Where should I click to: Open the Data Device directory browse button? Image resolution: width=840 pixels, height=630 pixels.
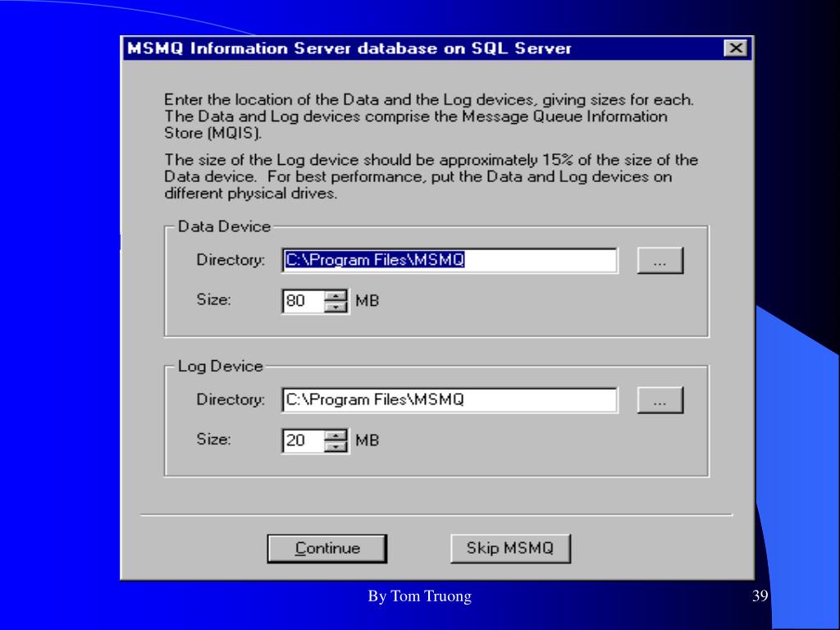pyautogui.click(x=660, y=261)
